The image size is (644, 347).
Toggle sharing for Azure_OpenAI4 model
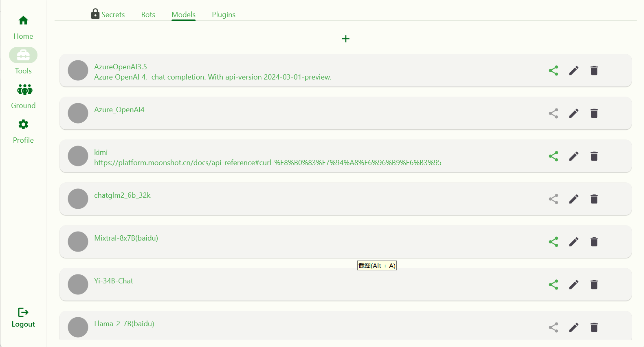click(x=553, y=113)
